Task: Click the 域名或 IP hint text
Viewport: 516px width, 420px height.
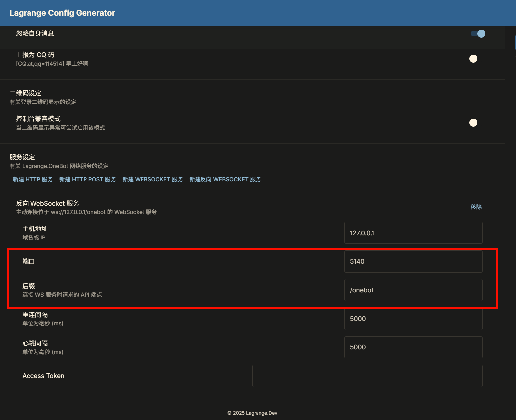Action: (34, 237)
